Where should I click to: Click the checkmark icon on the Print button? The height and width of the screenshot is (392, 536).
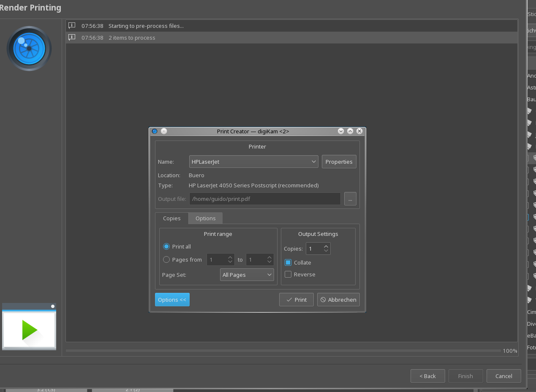[x=289, y=300]
